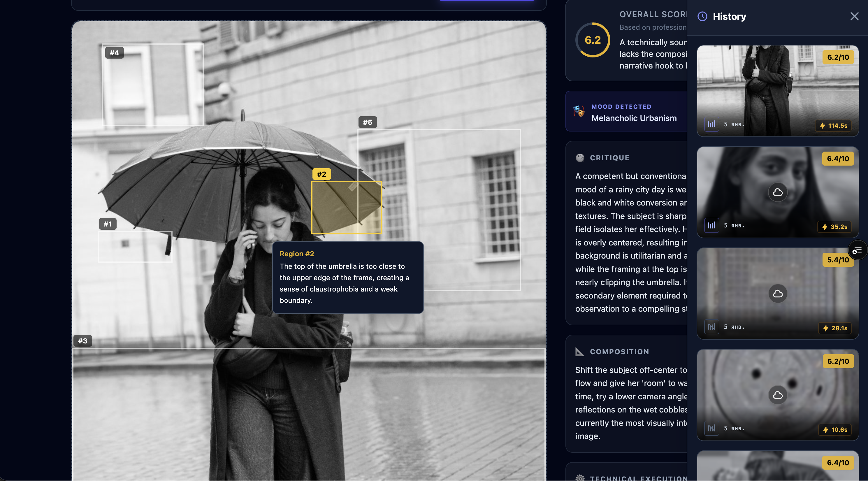Click the Melancholic Urbanism mood badge
This screenshot has height=481, width=868.
[634, 118]
